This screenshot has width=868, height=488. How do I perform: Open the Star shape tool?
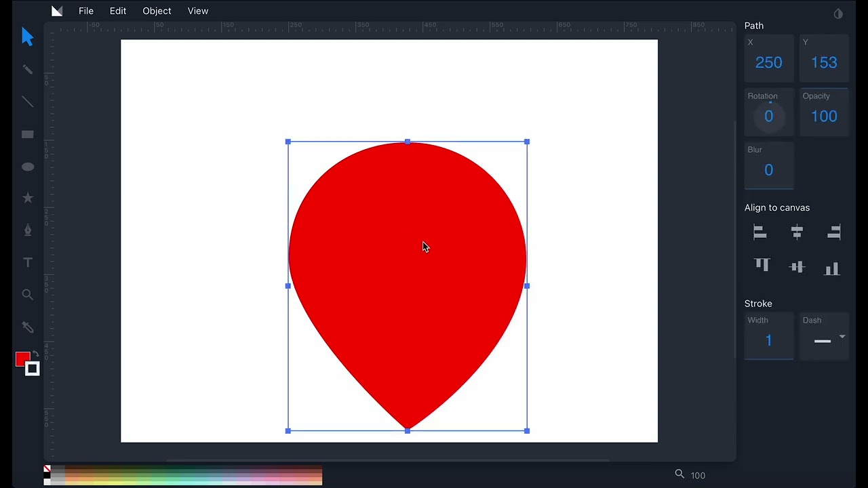28,198
